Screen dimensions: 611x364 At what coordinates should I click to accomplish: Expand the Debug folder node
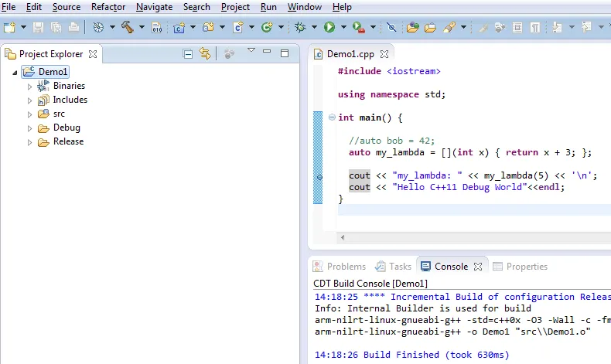[x=29, y=128]
